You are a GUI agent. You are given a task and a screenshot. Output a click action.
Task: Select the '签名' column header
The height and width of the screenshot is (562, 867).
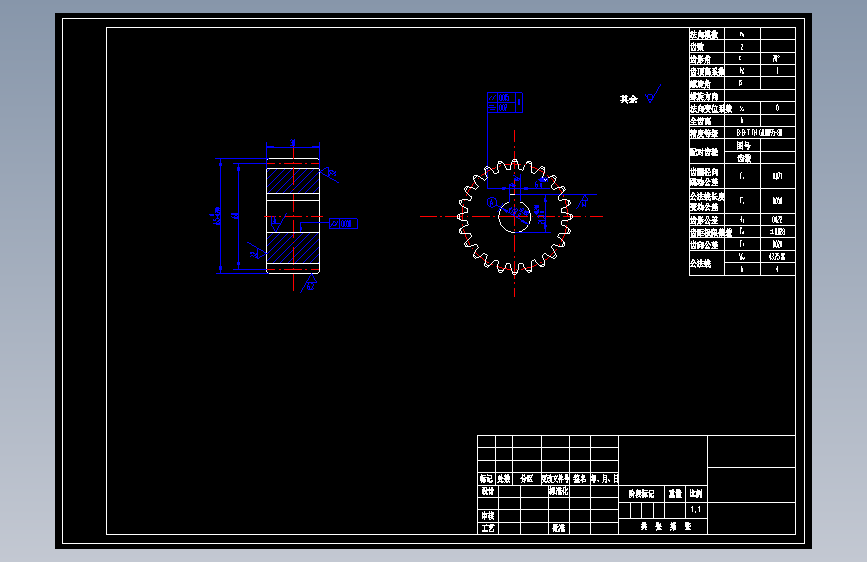click(x=579, y=478)
